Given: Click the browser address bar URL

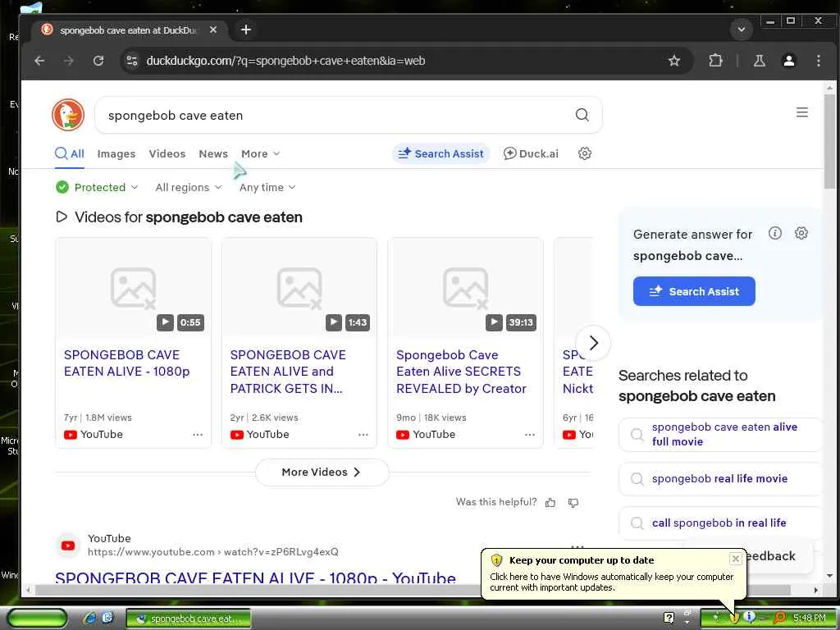Looking at the screenshot, I should point(285,61).
